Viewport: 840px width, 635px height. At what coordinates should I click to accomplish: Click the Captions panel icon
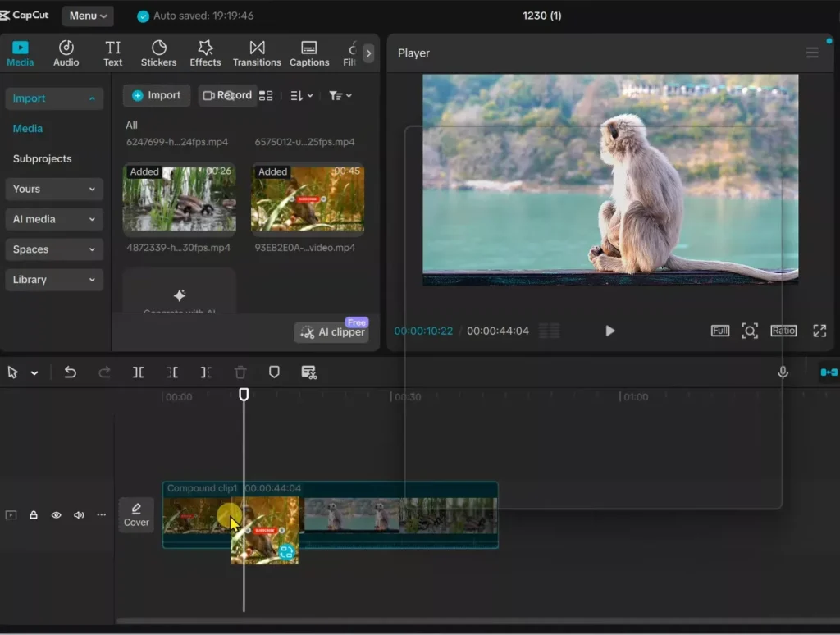point(309,51)
